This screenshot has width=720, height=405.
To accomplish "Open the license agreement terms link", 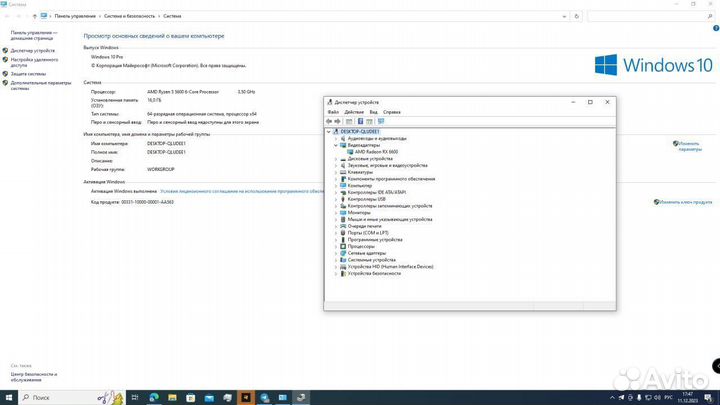I will pos(242,191).
